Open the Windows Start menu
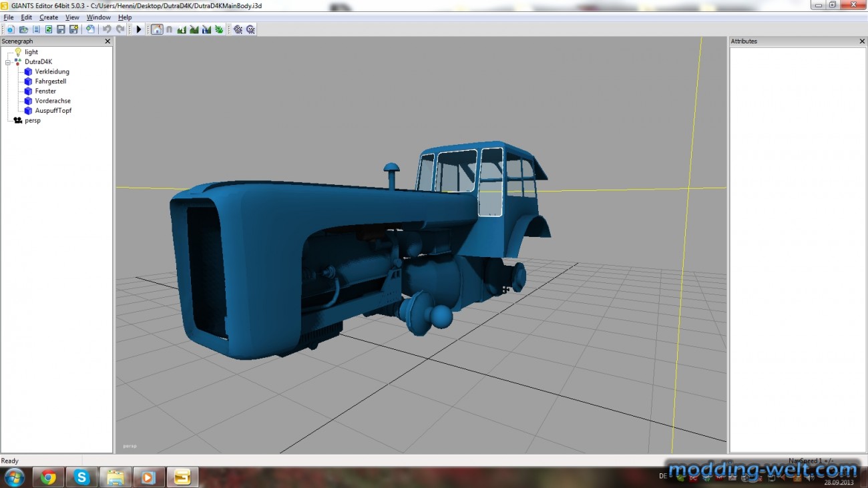Image resolution: width=868 pixels, height=488 pixels. [14, 477]
